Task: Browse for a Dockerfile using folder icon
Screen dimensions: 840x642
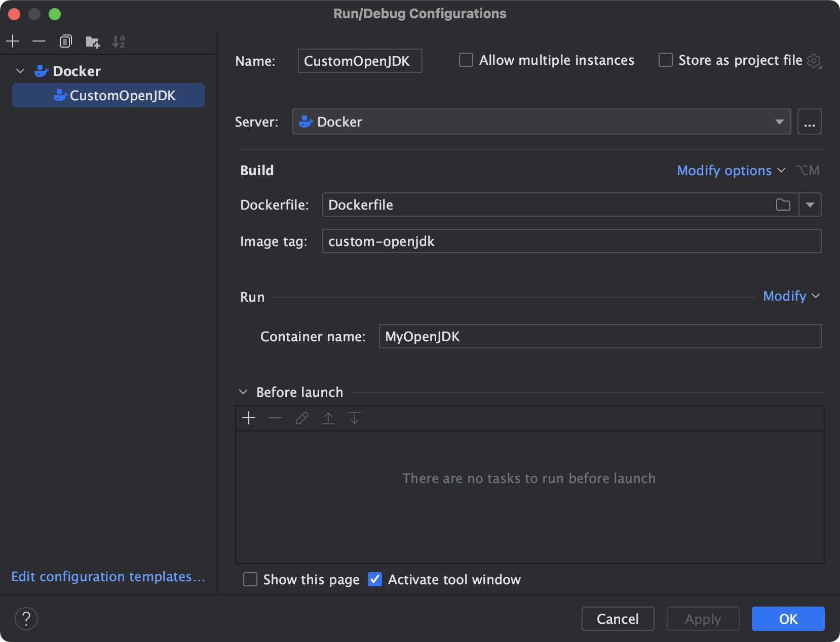Action: [783, 205]
